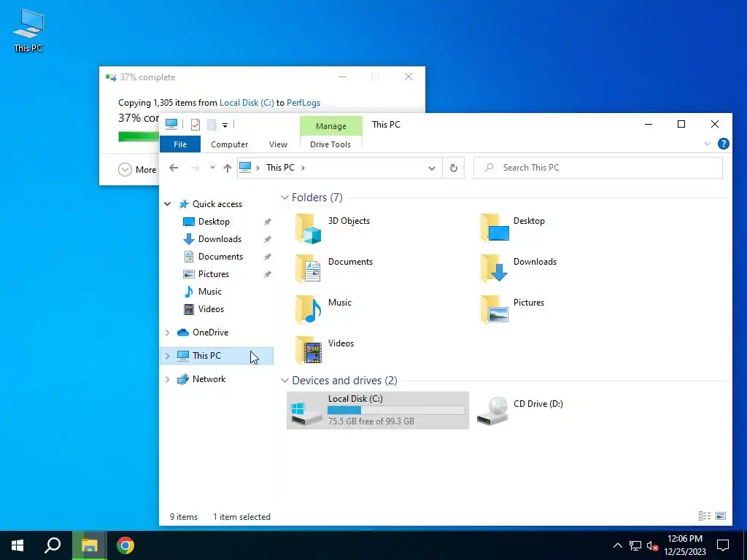The height and width of the screenshot is (560, 747).
Task: Open the This PC desktop shortcut icon
Action: 28,30
